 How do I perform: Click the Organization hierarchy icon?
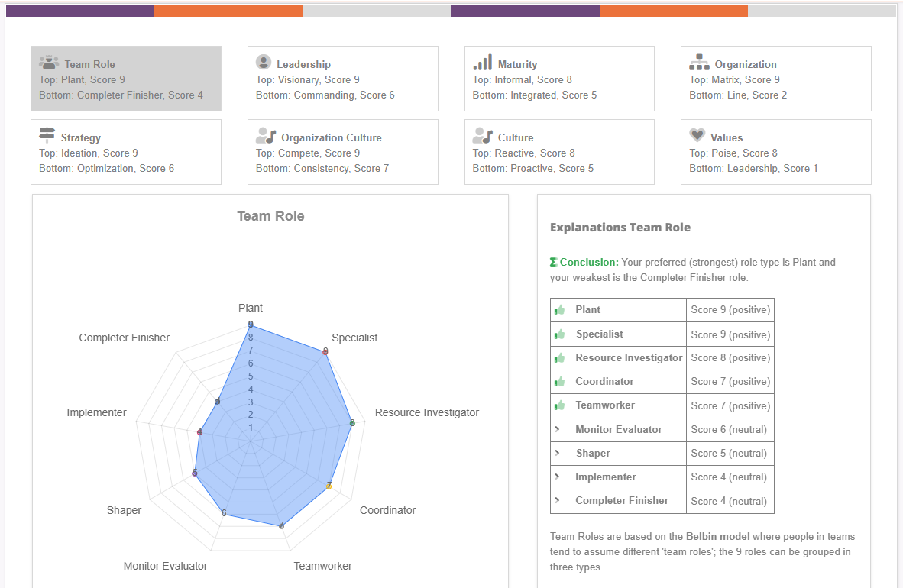[x=699, y=63]
